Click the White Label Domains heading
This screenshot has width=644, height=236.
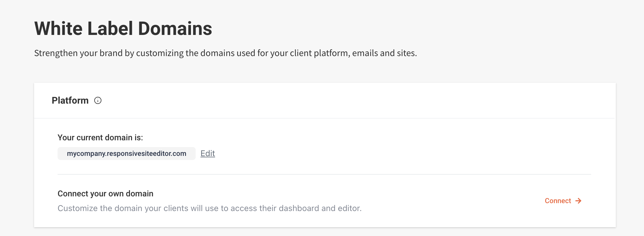click(123, 29)
